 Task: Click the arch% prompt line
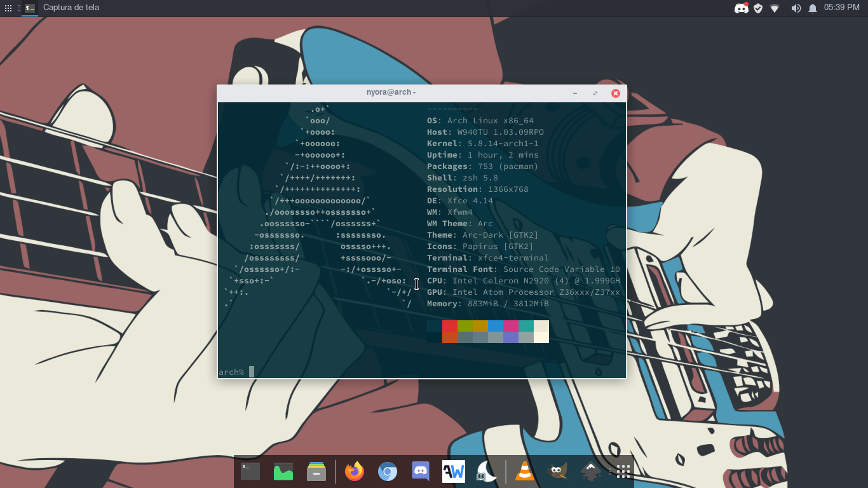(236, 372)
